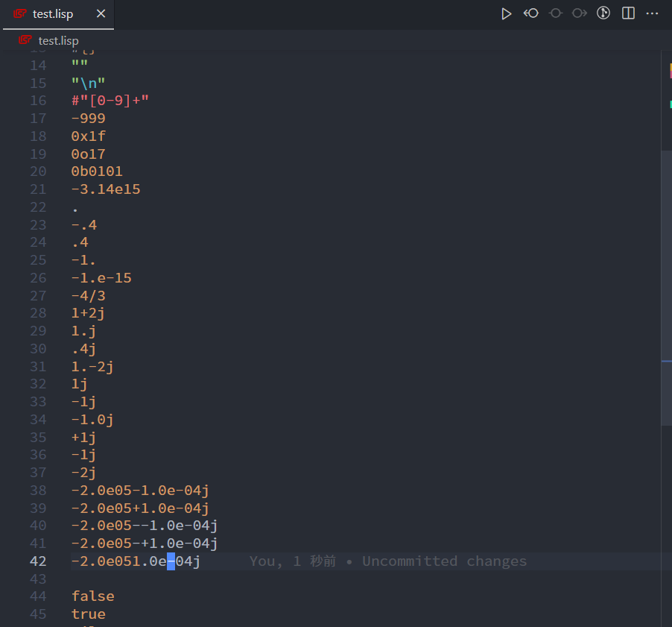Place cursor on the word false
The width and height of the screenshot is (672, 627).
pos(92,596)
